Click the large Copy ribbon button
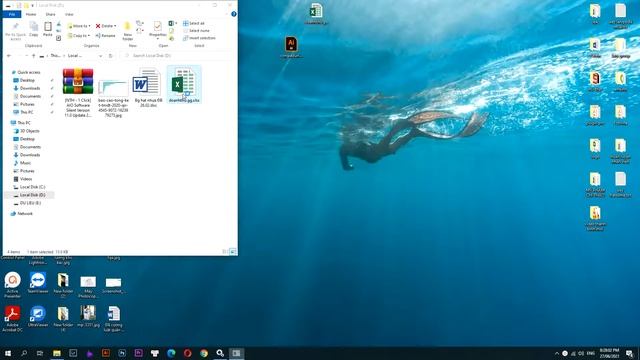 coord(34,29)
